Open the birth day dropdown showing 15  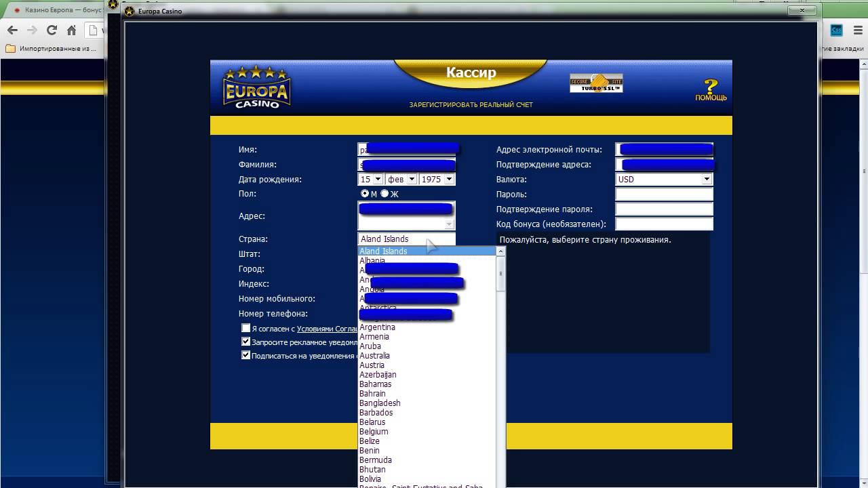pyautogui.click(x=370, y=180)
